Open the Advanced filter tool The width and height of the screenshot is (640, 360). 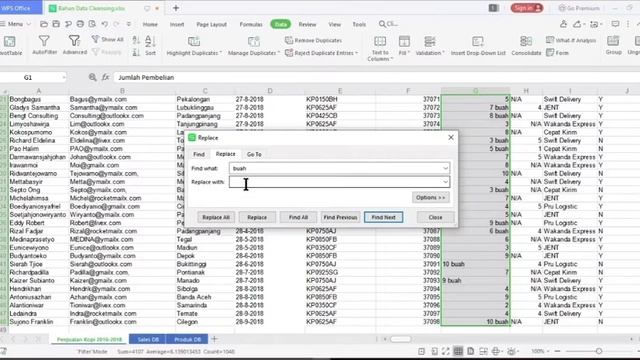pos(74,45)
